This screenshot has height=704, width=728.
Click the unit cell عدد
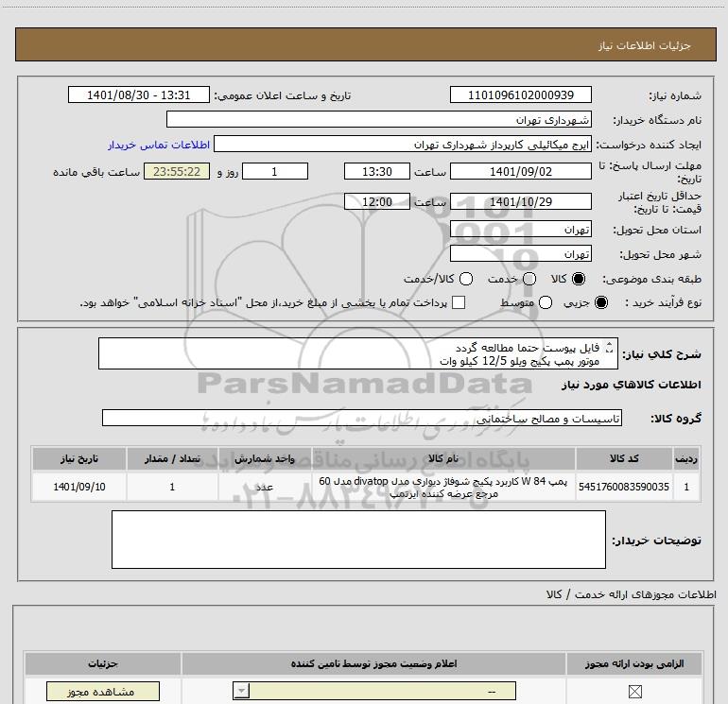coord(264,487)
